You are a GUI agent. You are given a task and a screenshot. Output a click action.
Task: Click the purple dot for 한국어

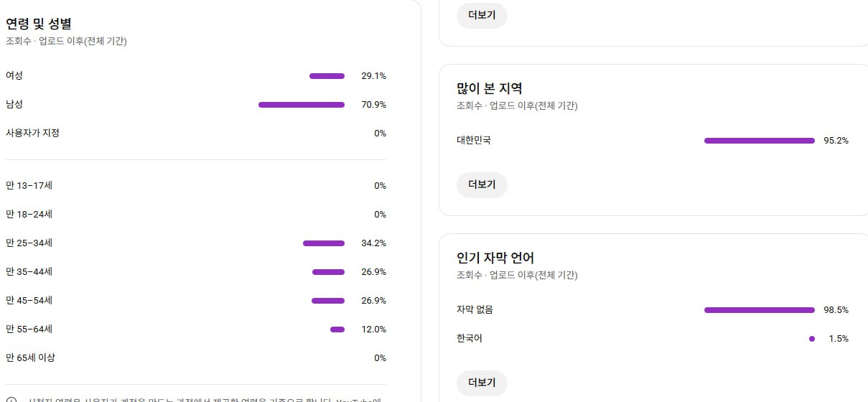click(811, 339)
